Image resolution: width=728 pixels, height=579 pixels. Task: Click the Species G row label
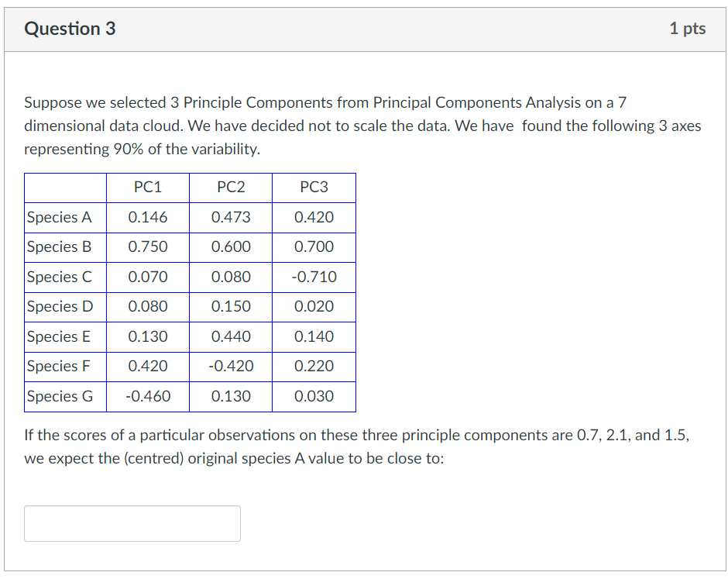tap(59, 396)
